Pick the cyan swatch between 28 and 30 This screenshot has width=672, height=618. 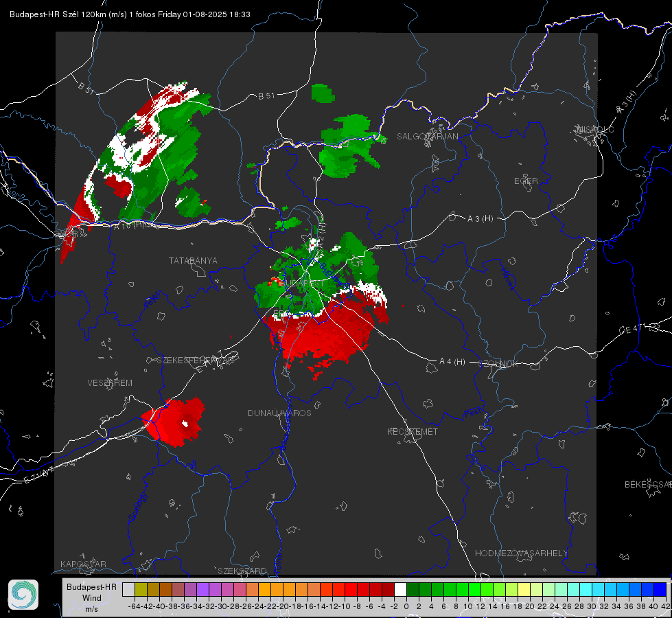pos(586,589)
